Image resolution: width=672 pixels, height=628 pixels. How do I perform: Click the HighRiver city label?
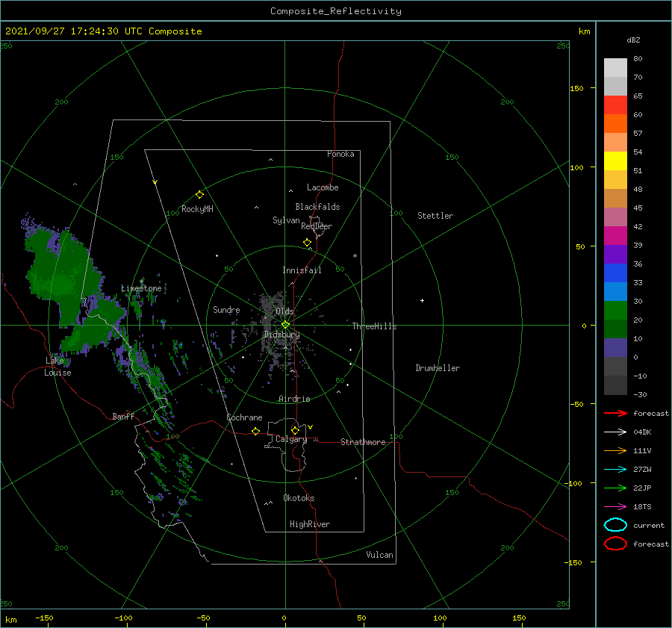coord(310,524)
